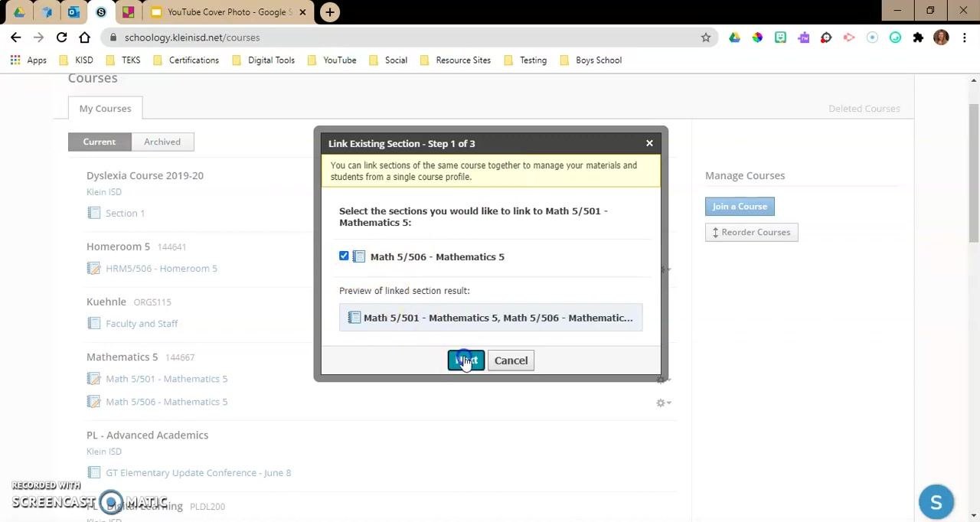980x522 pixels.
Task: Open the YouTube bookmarks folder
Action: (x=332, y=60)
